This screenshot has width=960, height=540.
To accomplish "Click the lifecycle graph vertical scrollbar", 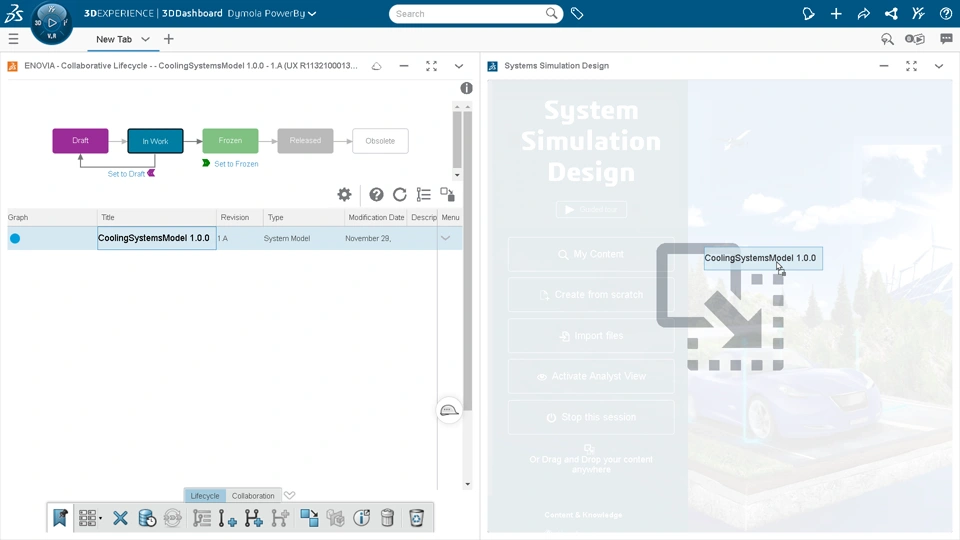I will 457,140.
